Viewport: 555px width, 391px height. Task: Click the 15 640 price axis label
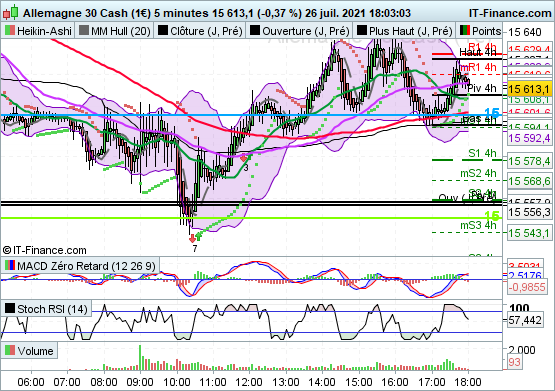tap(525, 32)
